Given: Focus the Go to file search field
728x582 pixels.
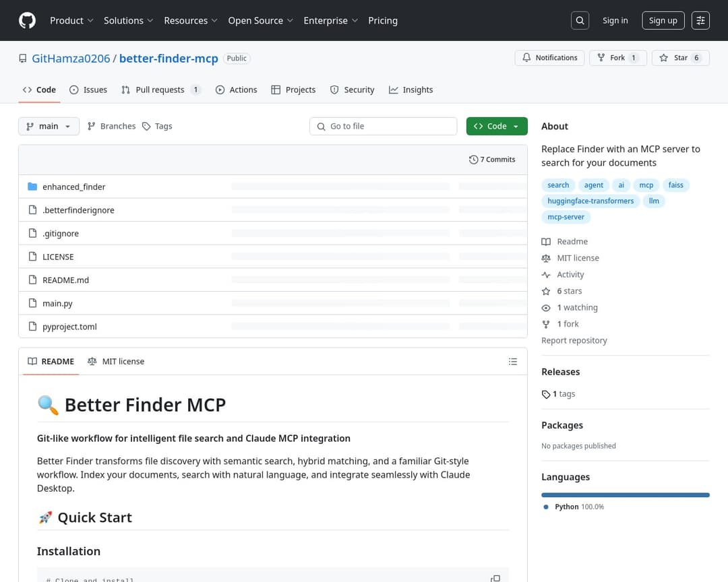Looking at the screenshot, I should pyautogui.click(x=384, y=126).
